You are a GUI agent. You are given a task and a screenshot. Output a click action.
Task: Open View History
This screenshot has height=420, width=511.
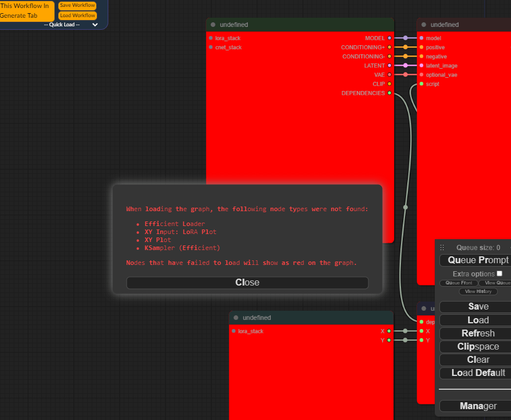(x=478, y=291)
